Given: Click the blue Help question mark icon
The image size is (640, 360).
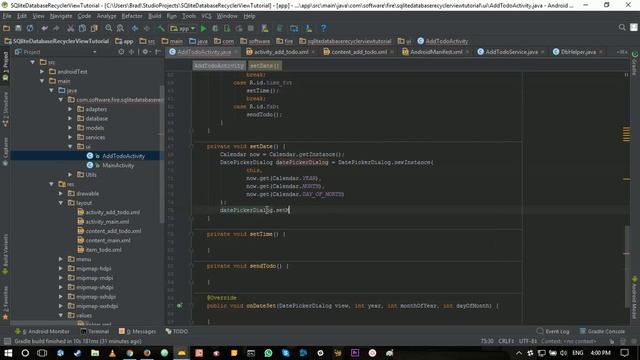Looking at the screenshot, I should point(323,28).
